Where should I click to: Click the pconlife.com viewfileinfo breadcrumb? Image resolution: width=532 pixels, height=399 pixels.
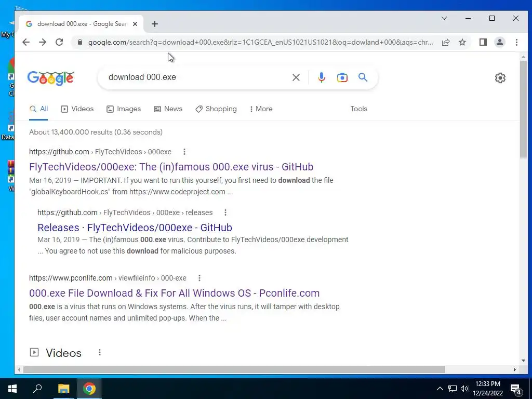coord(108,278)
